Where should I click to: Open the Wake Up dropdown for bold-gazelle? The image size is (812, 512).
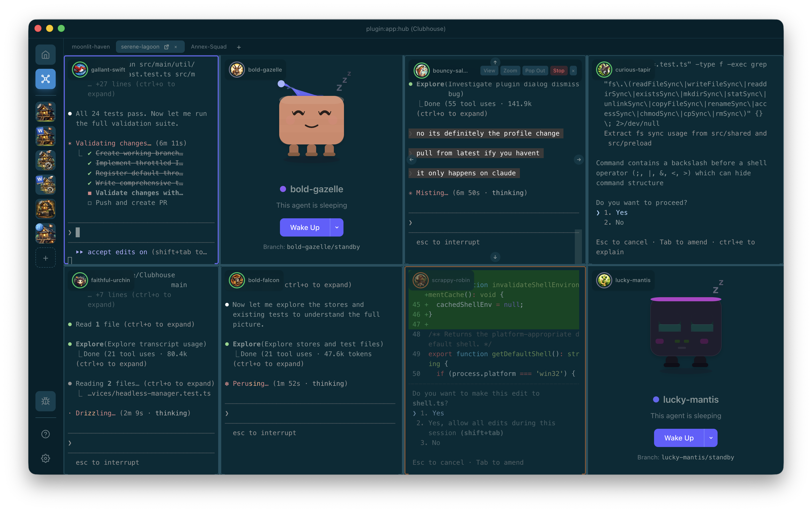(337, 227)
